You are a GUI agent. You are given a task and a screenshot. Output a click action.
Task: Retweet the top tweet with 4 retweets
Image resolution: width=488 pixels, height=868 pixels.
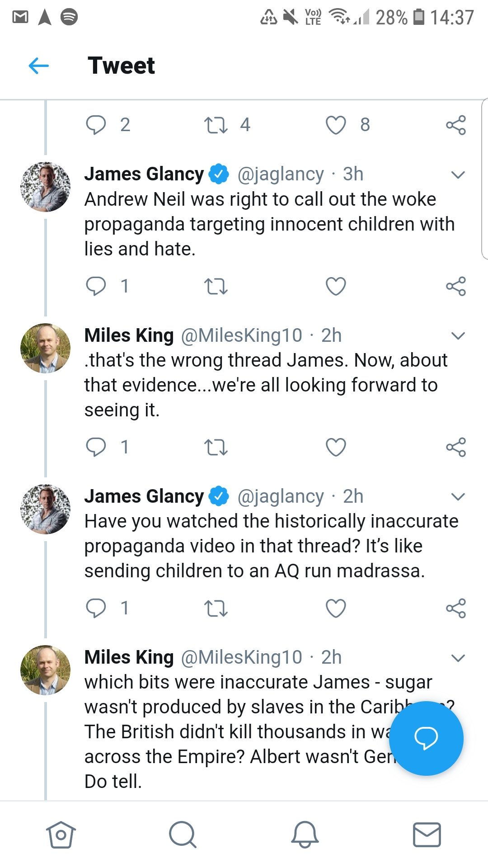pos(216,125)
